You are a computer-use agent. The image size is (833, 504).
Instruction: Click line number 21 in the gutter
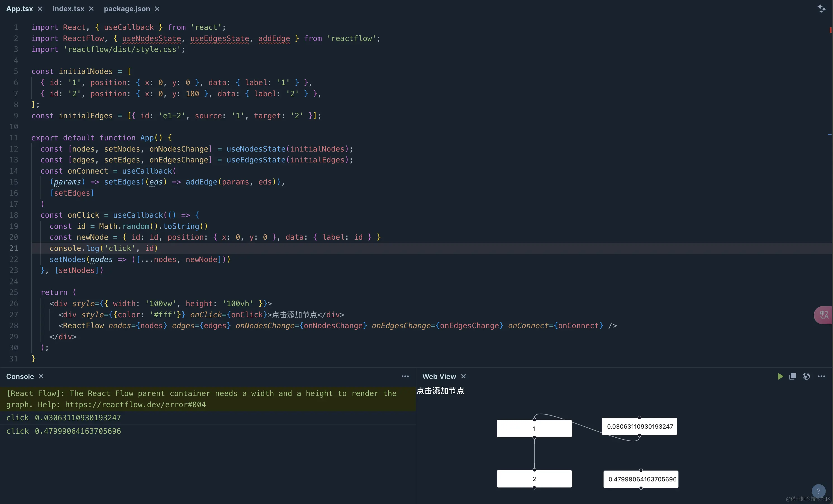14,248
